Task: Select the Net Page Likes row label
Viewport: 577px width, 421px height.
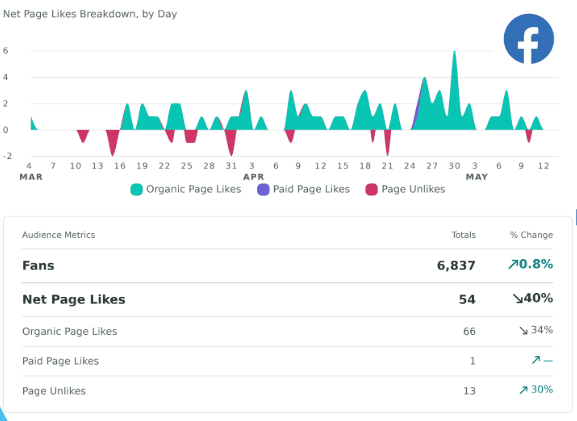Action: pos(74,299)
